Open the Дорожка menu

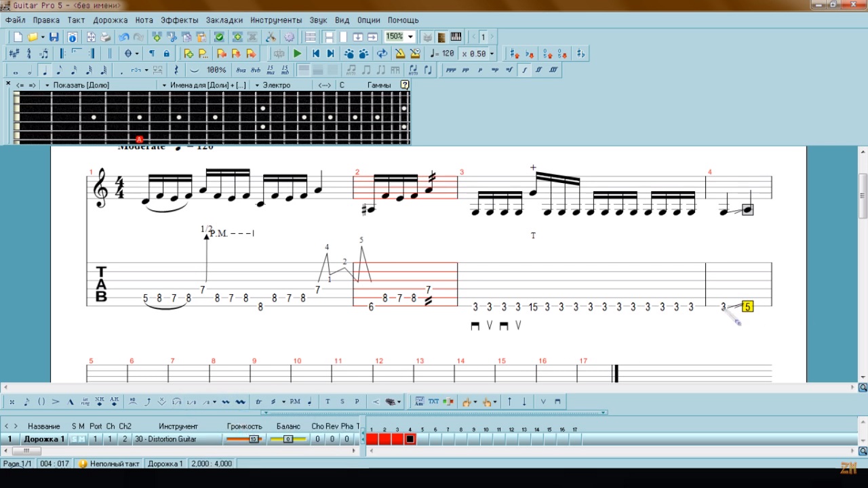pos(111,20)
